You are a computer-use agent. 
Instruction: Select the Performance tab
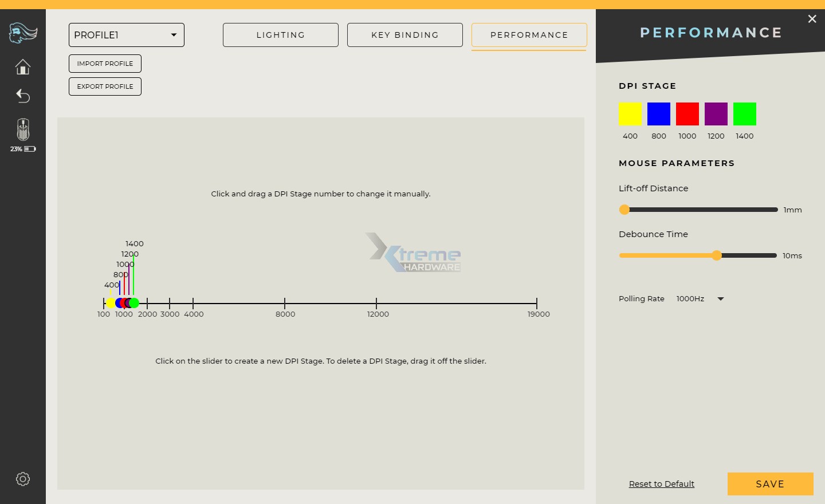529,35
